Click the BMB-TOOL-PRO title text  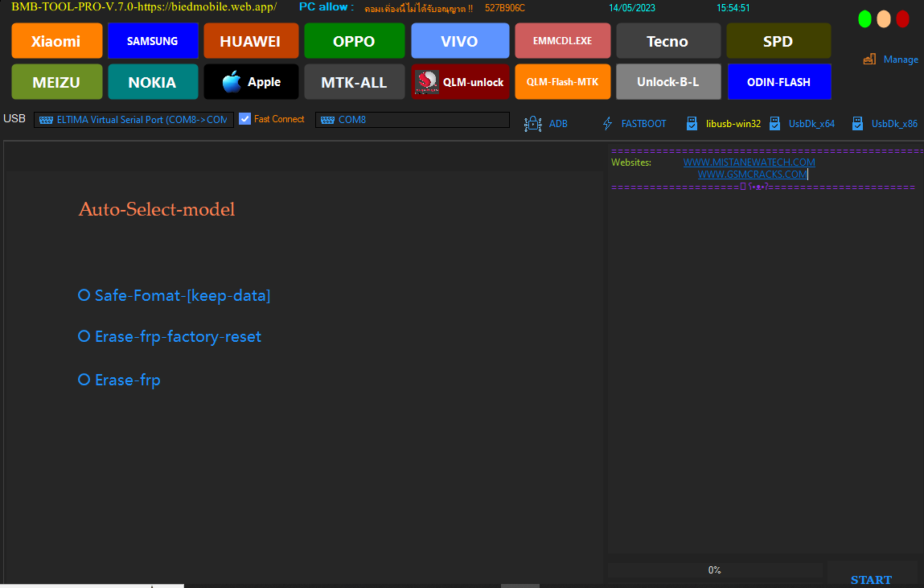[144, 7]
